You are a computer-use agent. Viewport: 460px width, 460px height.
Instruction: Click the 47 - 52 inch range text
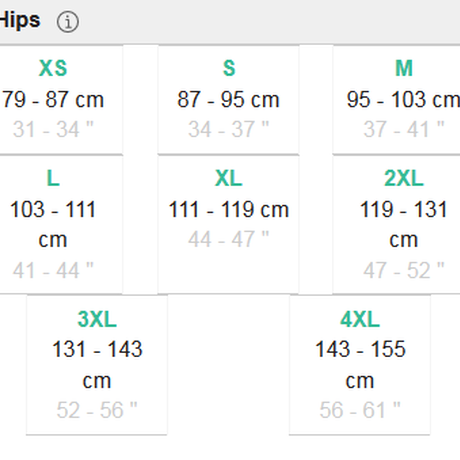tap(404, 270)
